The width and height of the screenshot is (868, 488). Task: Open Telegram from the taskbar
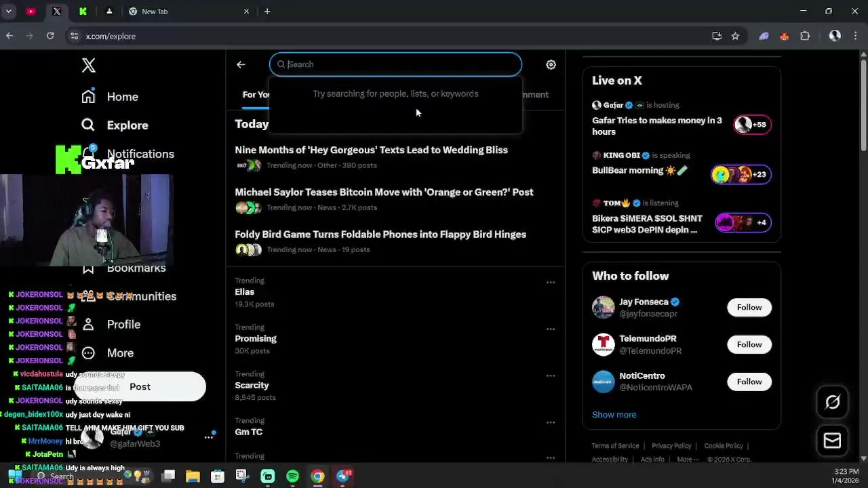tap(343, 476)
